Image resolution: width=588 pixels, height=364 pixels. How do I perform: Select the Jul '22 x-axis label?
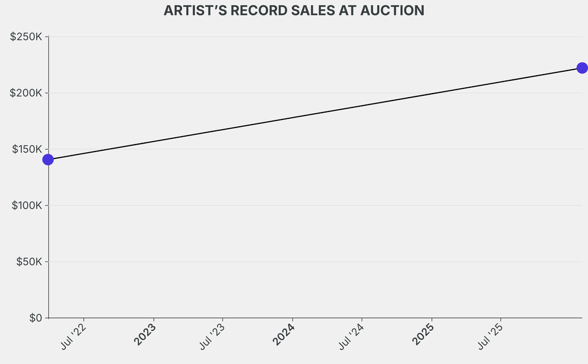point(73,336)
